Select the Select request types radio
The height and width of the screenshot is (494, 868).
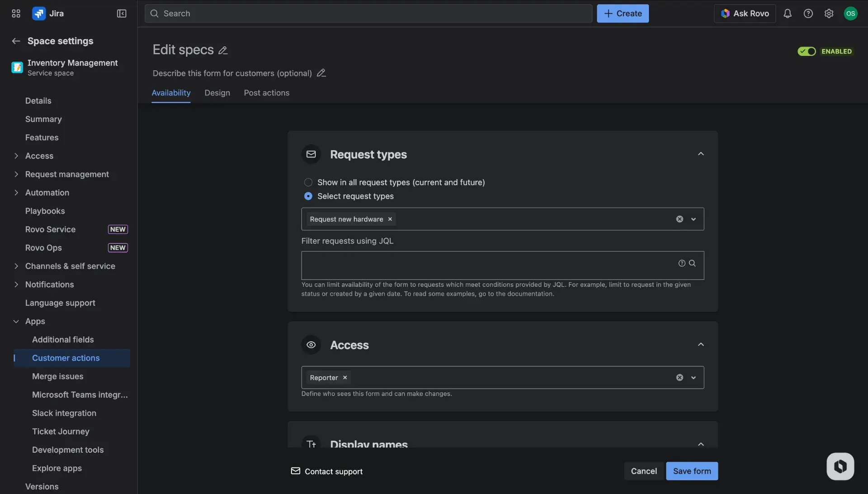pyautogui.click(x=308, y=196)
